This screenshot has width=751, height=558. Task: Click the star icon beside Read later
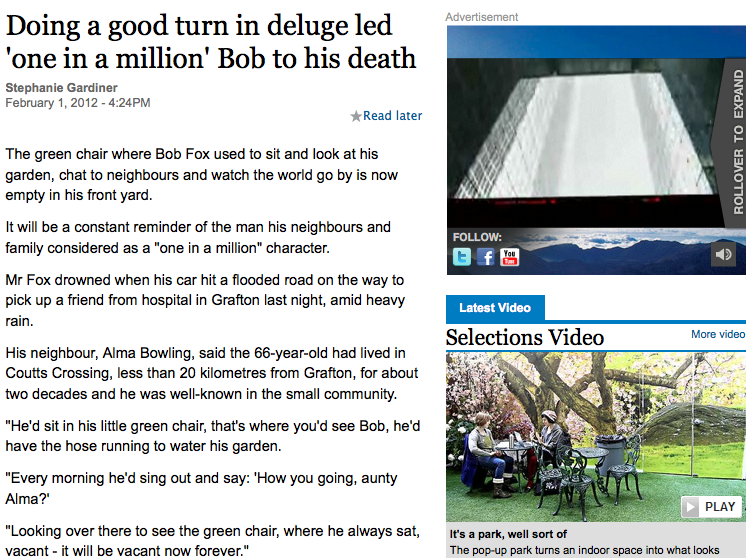pyautogui.click(x=356, y=116)
